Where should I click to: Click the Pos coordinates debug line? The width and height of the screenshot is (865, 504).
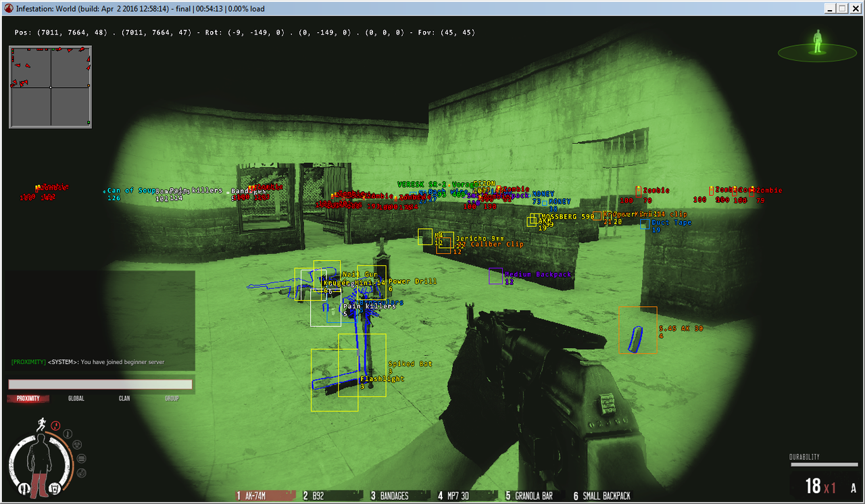245,32
